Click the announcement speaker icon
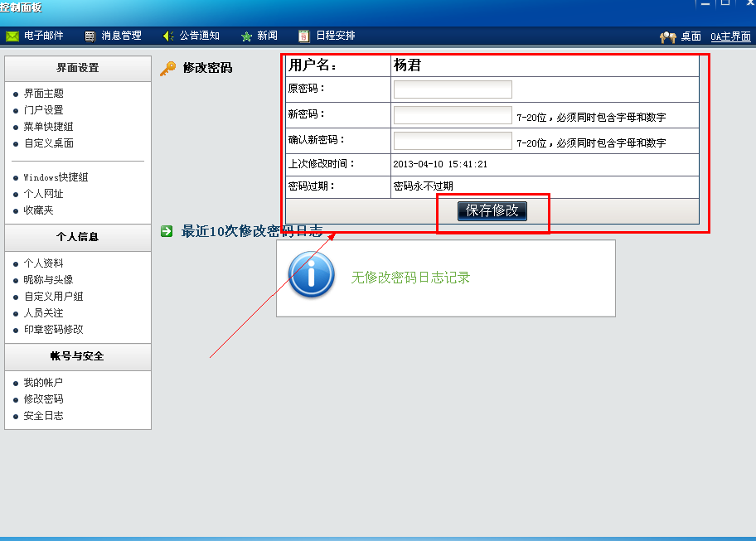 (x=168, y=36)
